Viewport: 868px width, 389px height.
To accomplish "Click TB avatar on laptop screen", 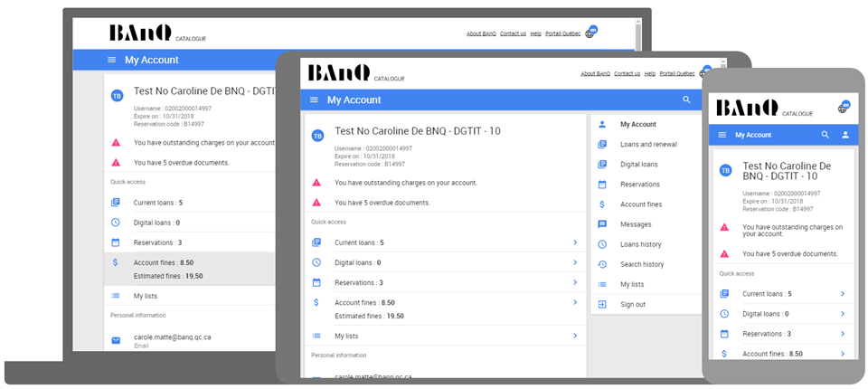I will coord(117,96).
